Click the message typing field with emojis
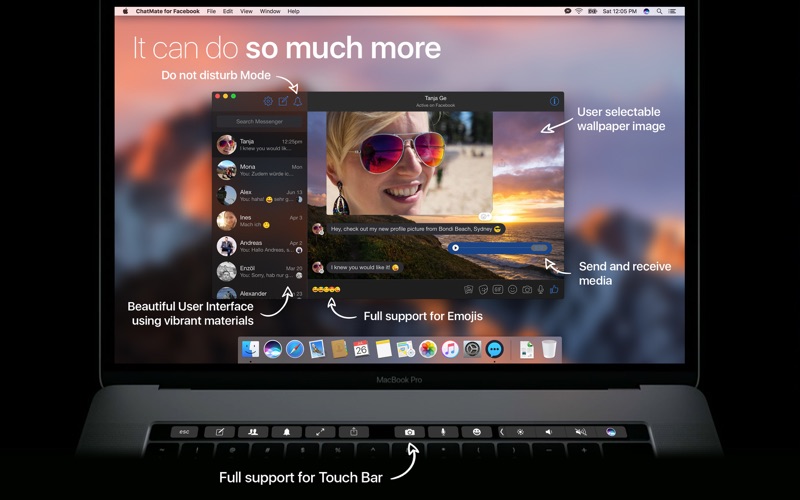The height and width of the screenshot is (500, 800). pyautogui.click(x=385, y=289)
